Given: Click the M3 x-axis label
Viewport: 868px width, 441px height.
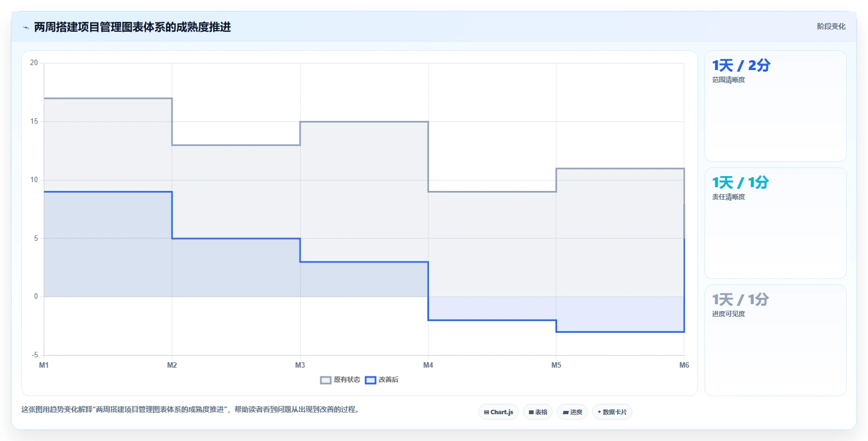Looking at the screenshot, I should [300, 365].
